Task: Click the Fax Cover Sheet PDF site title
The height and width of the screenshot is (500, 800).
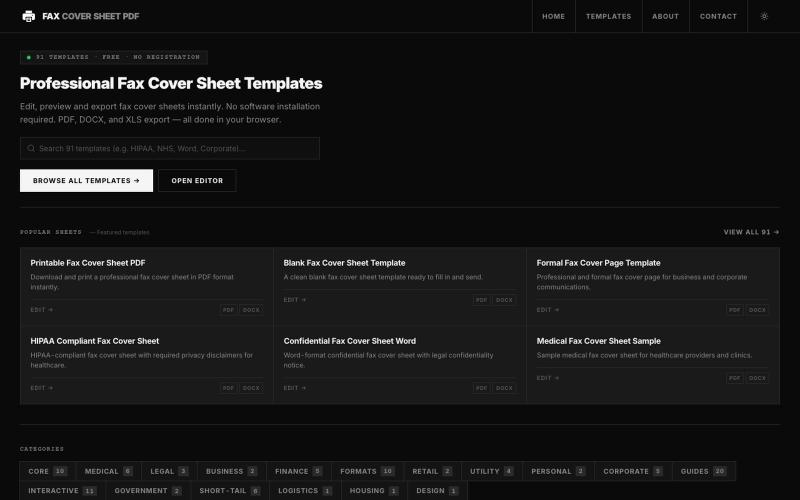Action: (91, 16)
